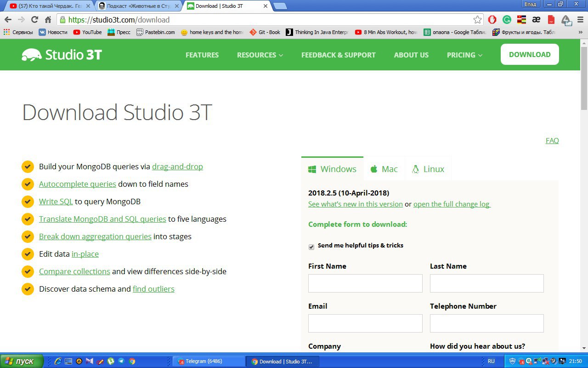Reload the page with the refresh icon
Screen dimensions: 588x368
point(34,20)
